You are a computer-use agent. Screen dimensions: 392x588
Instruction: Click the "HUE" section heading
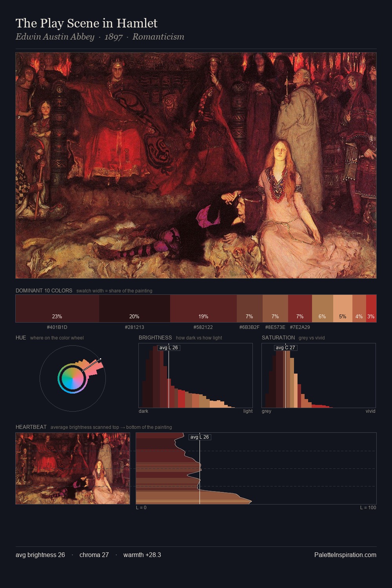[21, 338]
